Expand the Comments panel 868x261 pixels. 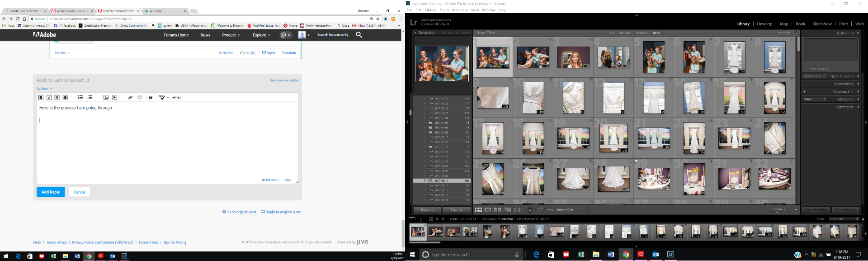click(x=858, y=107)
